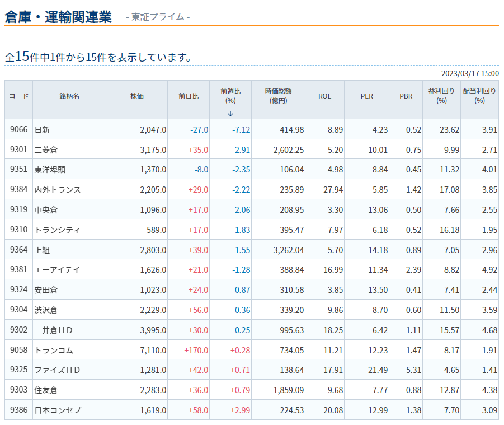Click daily change -27.0 of 日新
The image size is (504, 425).
(199, 130)
